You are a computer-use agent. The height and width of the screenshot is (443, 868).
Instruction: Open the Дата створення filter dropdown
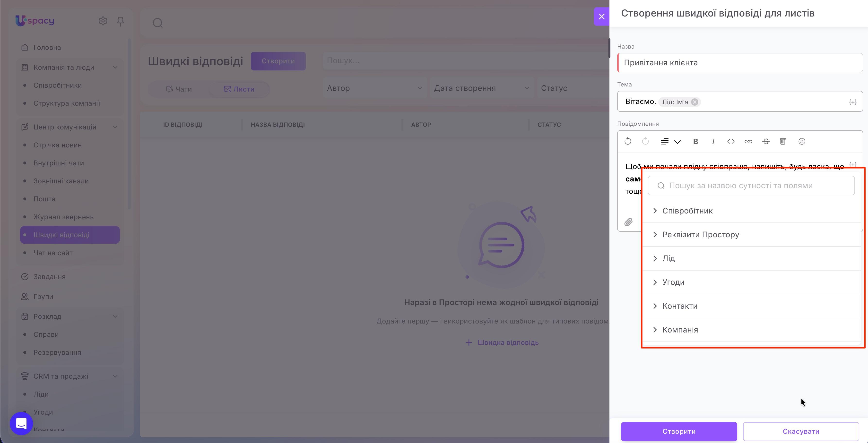click(482, 88)
